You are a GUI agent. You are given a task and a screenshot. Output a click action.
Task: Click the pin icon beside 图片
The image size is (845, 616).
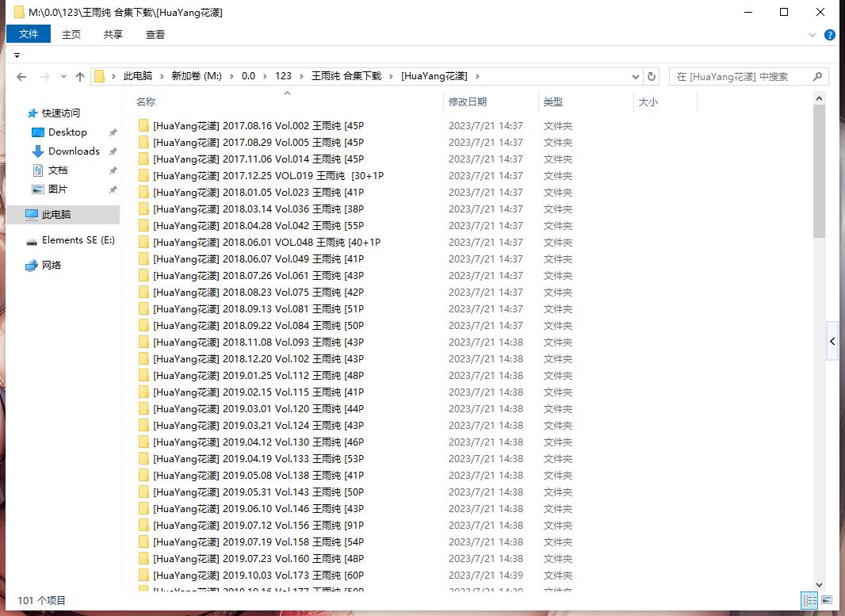tap(113, 189)
